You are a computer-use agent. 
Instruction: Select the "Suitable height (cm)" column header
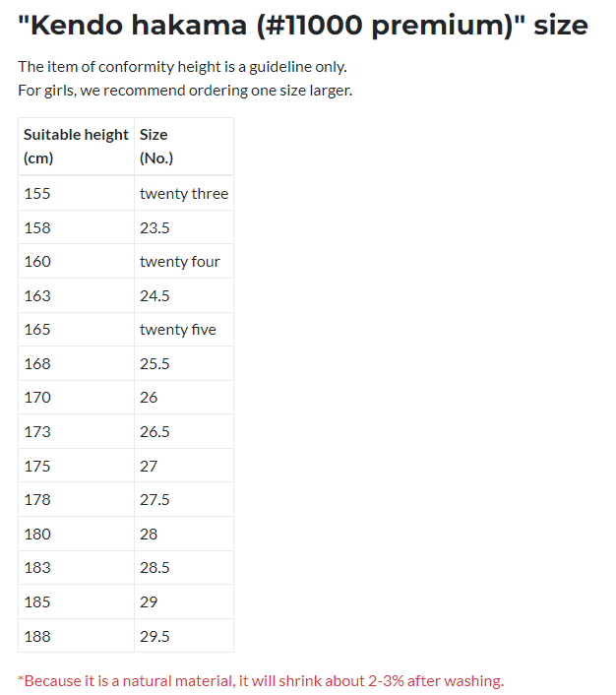pyautogui.click(x=76, y=146)
